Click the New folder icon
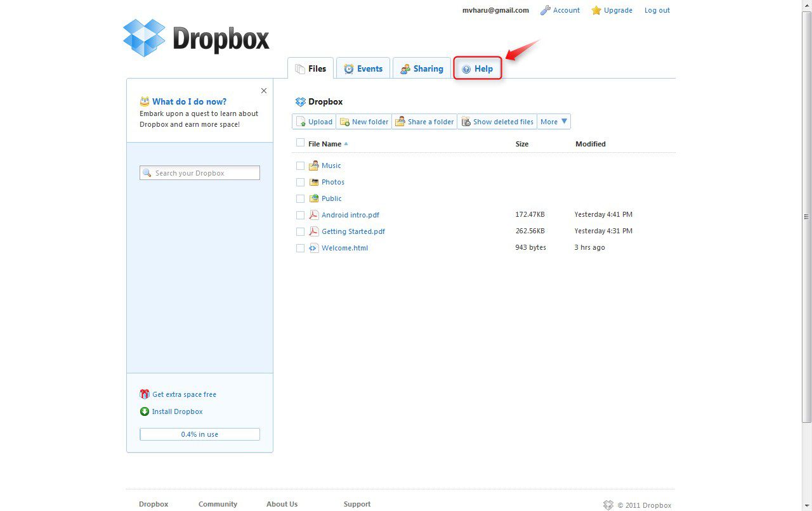 (344, 122)
